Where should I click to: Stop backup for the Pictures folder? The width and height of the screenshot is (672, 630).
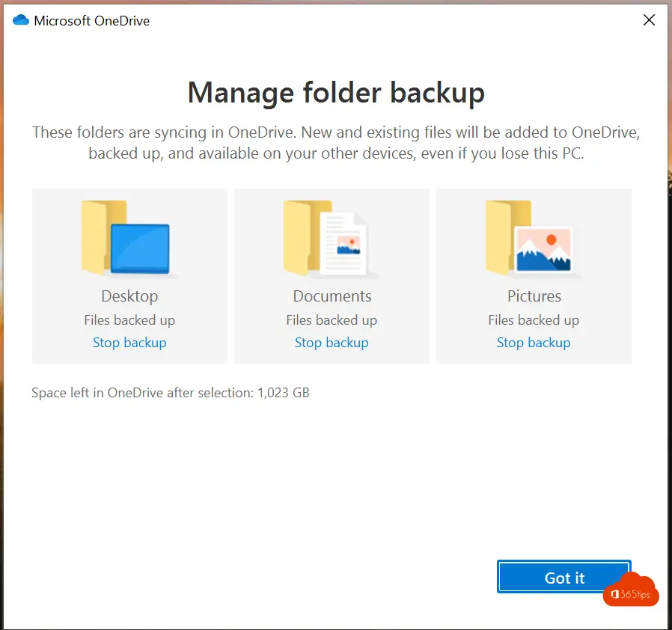click(x=534, y=343)
